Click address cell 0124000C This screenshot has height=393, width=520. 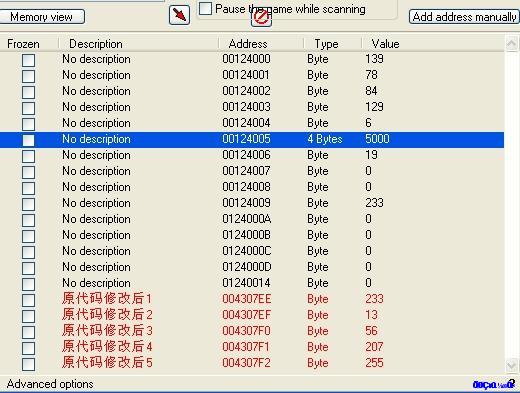[x=247, y=251]
